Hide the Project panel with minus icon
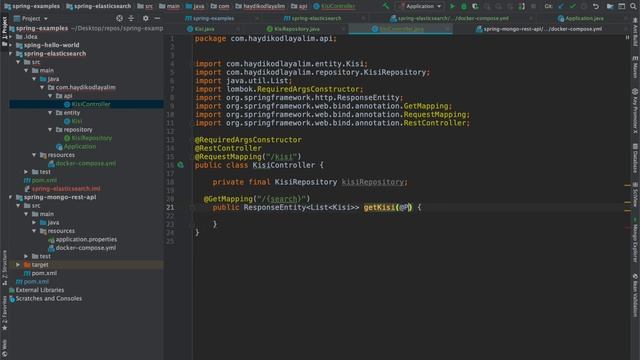 (157, 18)
